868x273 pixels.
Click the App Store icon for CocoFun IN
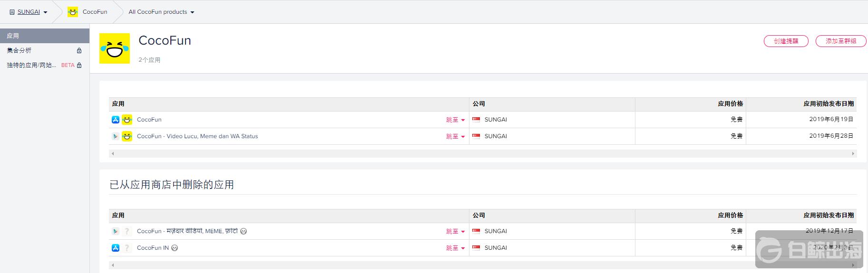coord(116,248)
